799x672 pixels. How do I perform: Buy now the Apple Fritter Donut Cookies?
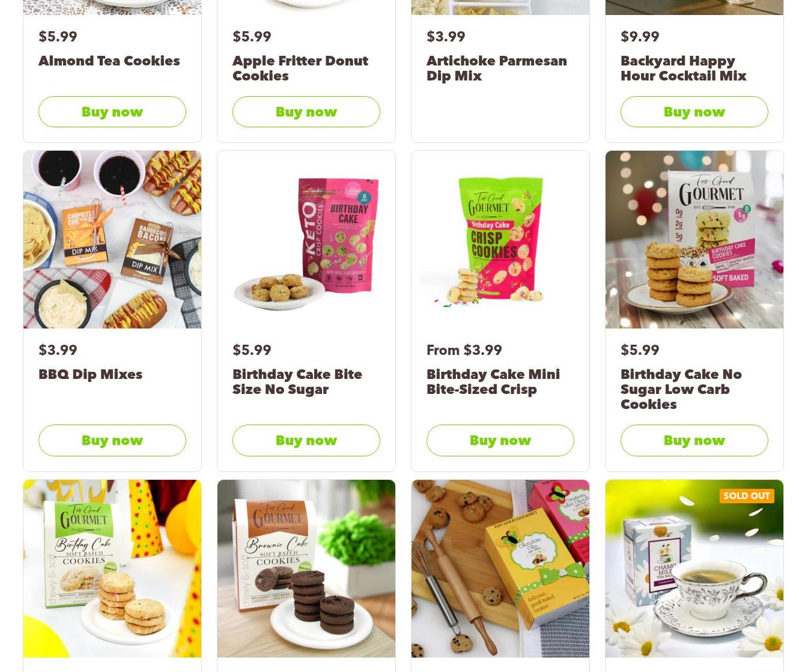point(306,112)
